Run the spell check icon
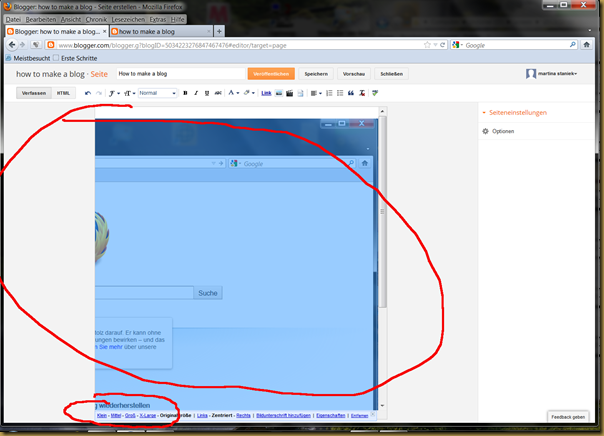This screenshot has height=436, width=604. point(375,93)
